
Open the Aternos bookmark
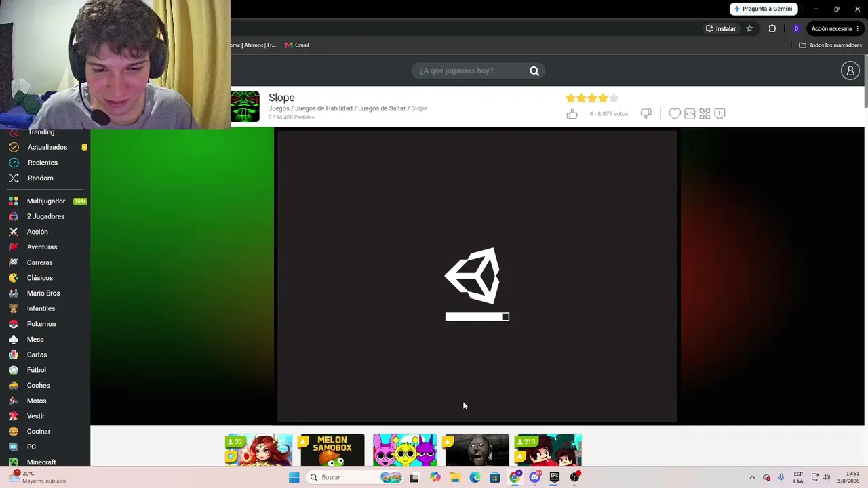coord(254,45)
